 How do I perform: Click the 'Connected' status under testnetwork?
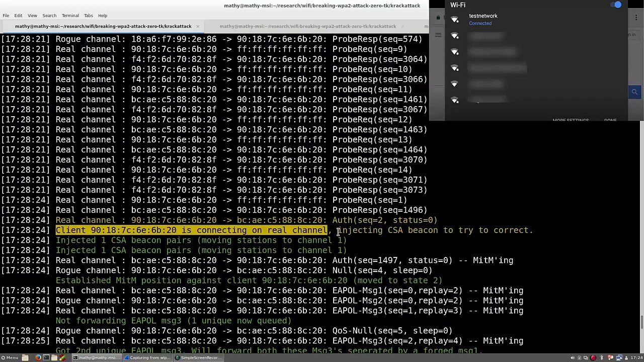pos(480,24)
